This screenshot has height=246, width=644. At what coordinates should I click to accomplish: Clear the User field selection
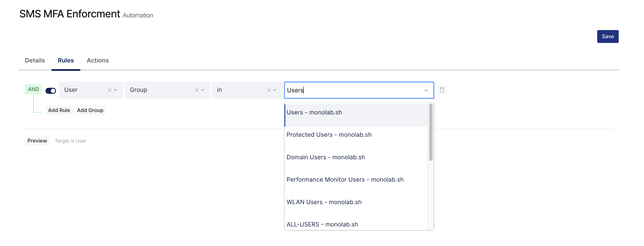coord(109,90)
